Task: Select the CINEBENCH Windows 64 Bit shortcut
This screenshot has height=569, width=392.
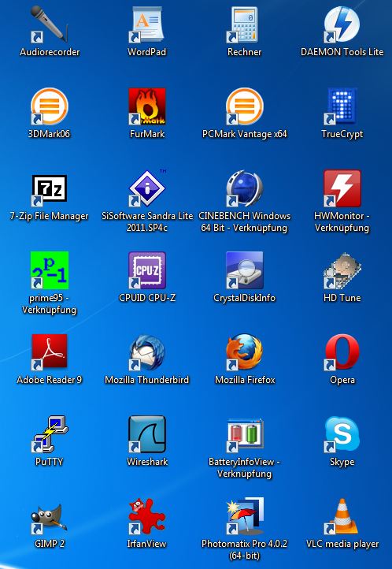Action: 244,188
